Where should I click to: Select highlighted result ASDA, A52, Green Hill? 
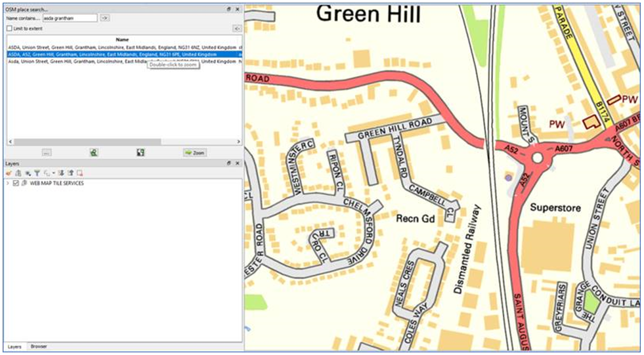pyautogui.click(x=123, y=54)
